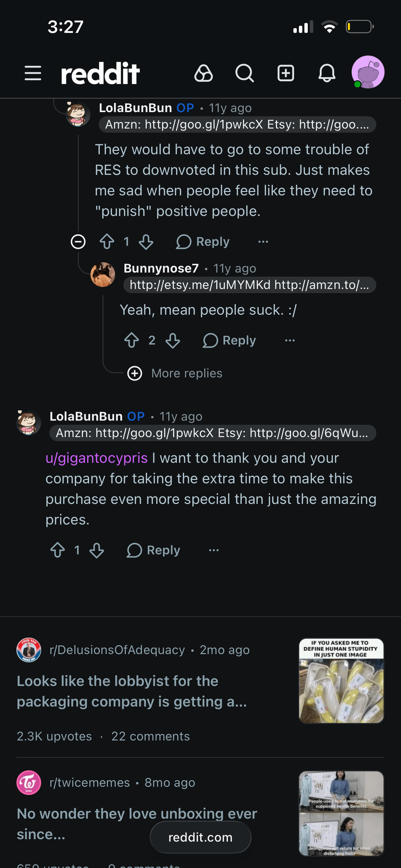Tap the reddit.com address pill
This screenshot has height=868, width=401.
pyautogui.click(x=200, y=837)
